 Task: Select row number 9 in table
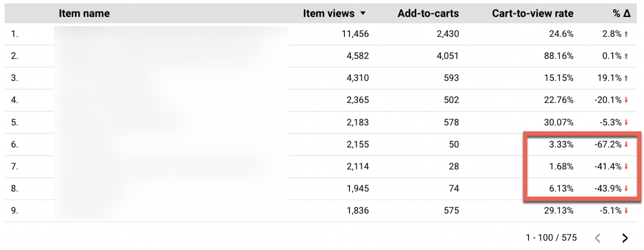click(x=15, y=211)
